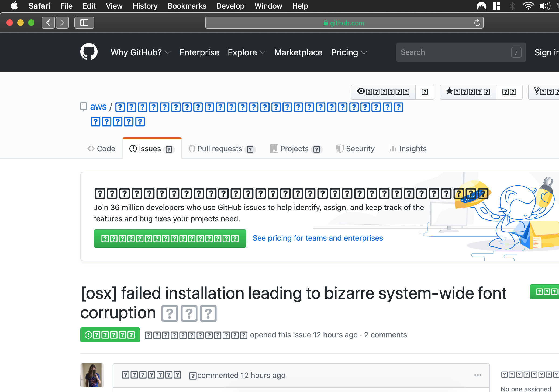This screenshot has width=559, height=392.
Task: Follow the See pricing for teams link
Action: pyautogui.click(x=318, y=238)
